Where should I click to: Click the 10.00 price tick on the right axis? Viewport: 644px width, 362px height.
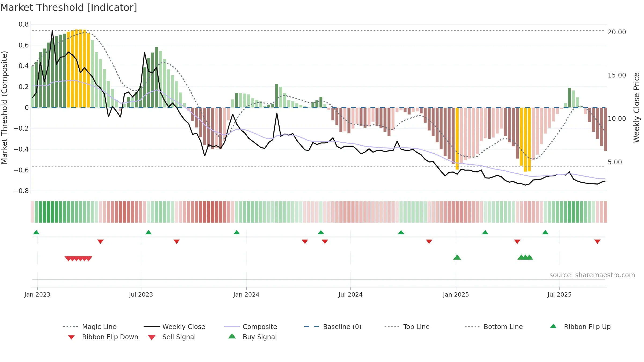coord(617,119)
